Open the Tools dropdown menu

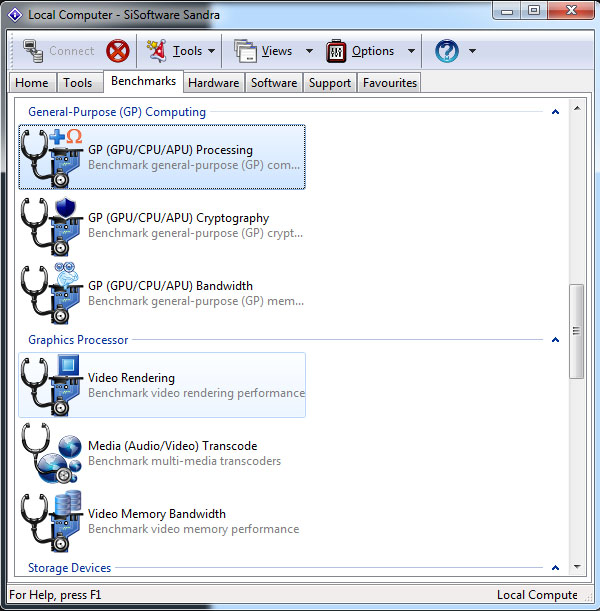(x=181, y=51)
